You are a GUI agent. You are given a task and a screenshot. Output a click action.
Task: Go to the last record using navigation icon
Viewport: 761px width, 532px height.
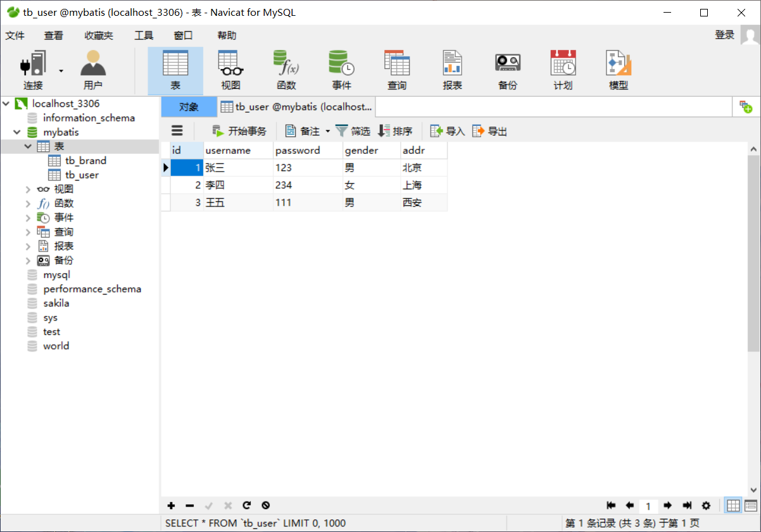pyautogui.click(x=687, y=505)
